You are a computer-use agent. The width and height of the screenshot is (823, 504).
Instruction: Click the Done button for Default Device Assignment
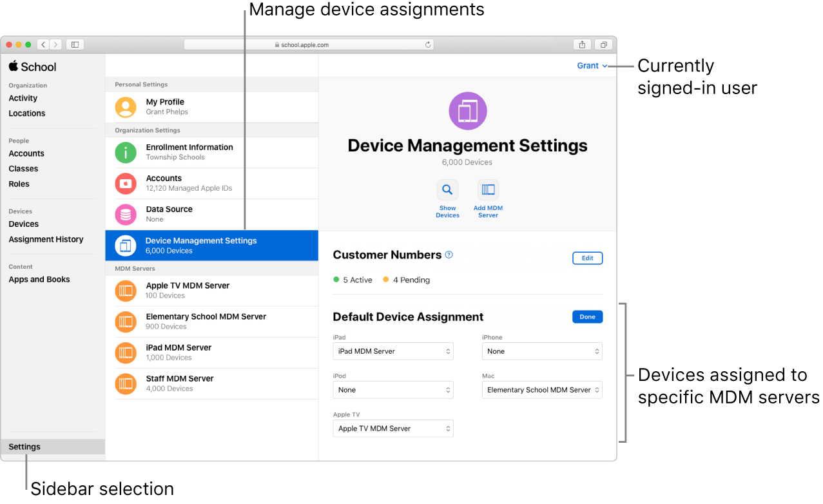588,316
